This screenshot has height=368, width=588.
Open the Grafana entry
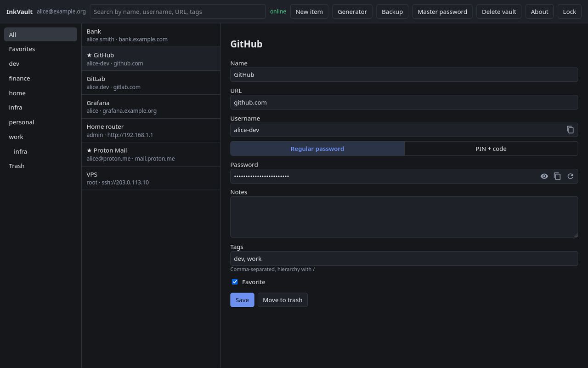pyautogui.click(x=151, y=107)
